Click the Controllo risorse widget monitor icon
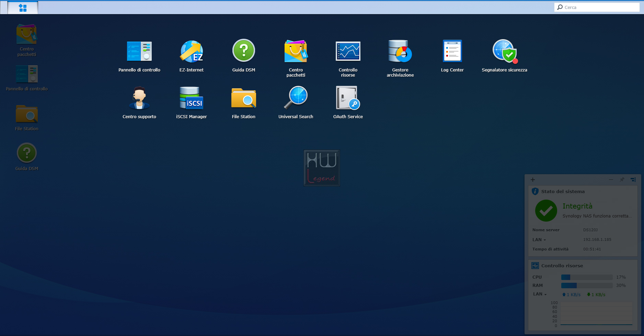 click(535, 266)
